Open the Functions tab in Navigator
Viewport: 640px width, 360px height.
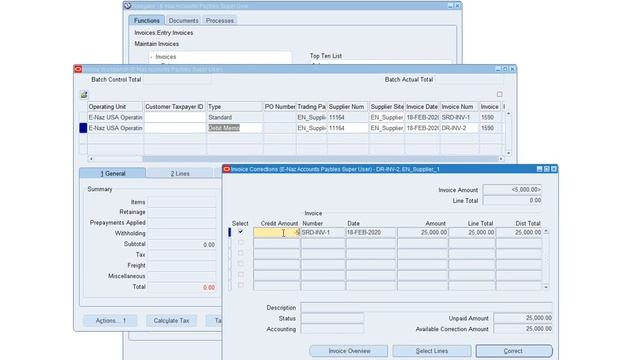pyautogui.click(x=147, y=20)
